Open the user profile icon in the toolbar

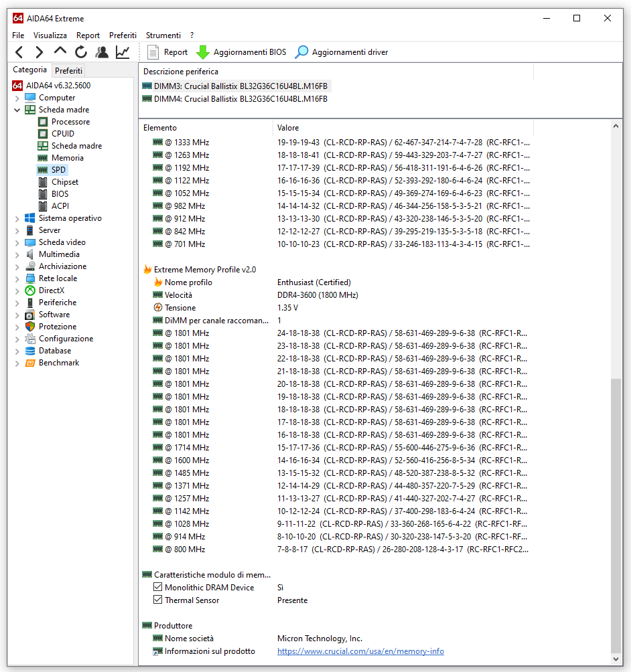tap(102, 52)
